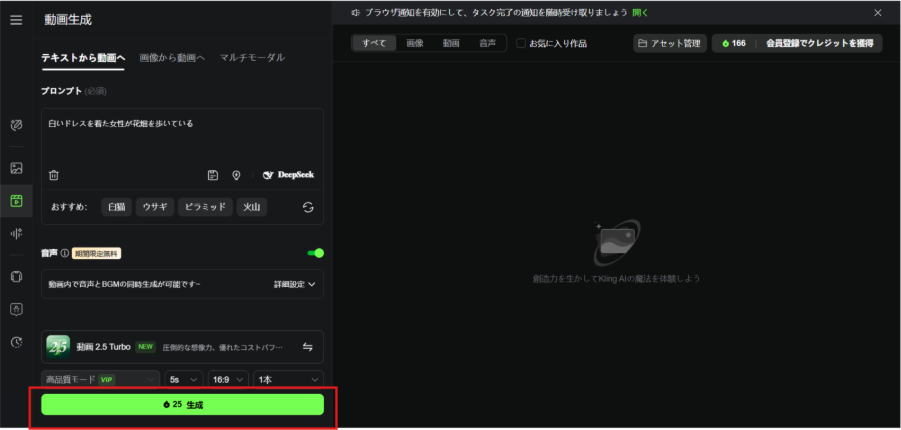The width and height of the screenshot is (901, 430).
Task: Toggle the 音声 audio switch
Action: pos(315,253)
